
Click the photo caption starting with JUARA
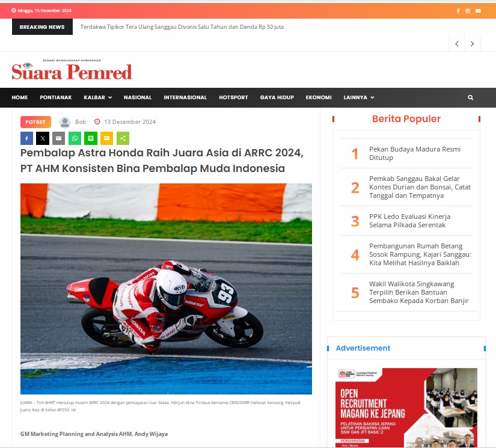tap(160, 407)
